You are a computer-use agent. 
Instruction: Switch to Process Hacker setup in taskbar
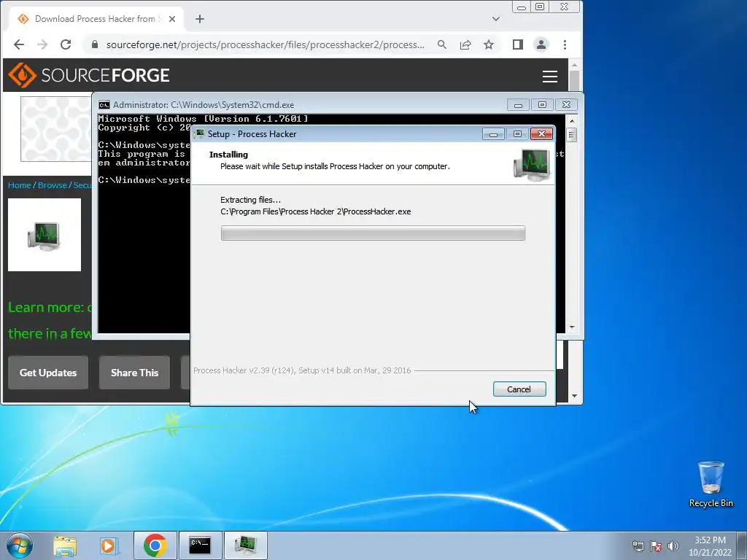coord(245,545)
